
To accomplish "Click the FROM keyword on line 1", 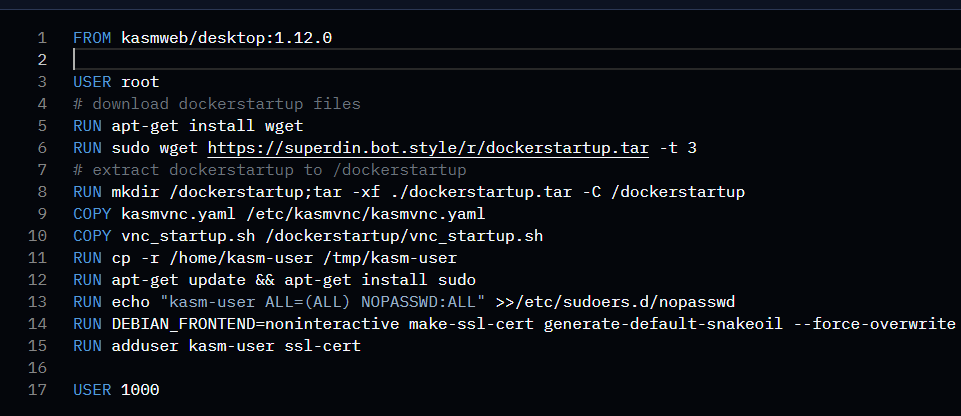I will (x=93, y=38).
